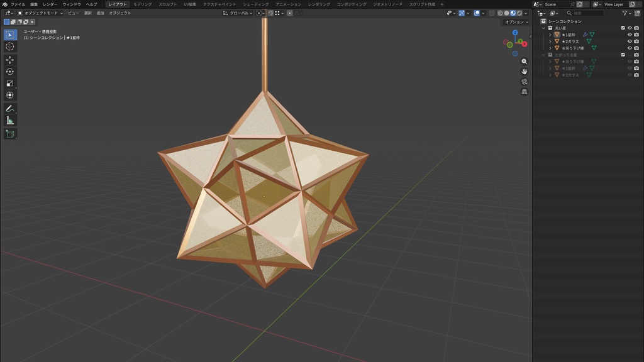Select the 3D Cursor tool
644x362 pixels.
click(x=10, y=47)
